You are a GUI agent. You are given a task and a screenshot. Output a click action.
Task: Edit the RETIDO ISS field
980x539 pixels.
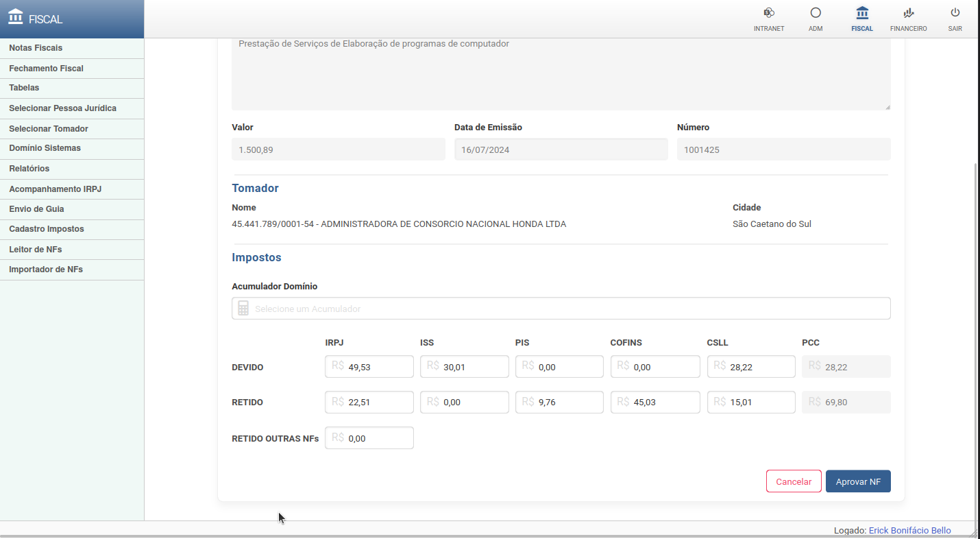(x=465, y=402)
